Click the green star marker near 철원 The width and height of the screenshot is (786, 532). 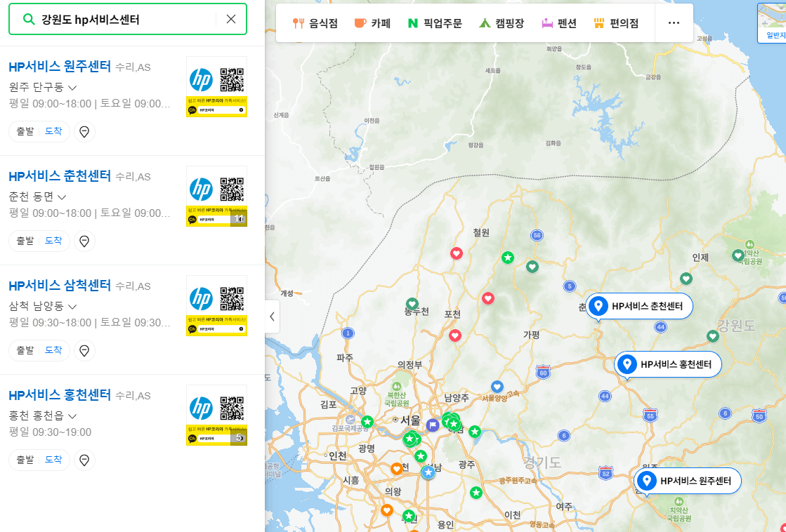(x=508, y=258)
